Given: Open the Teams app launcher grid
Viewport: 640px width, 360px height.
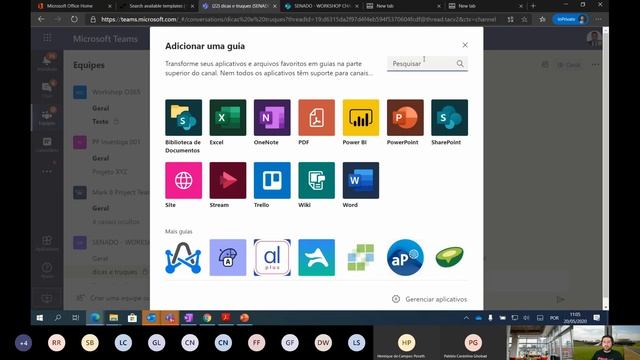Looking at the screenshot, I should click(x=47, y=38).
